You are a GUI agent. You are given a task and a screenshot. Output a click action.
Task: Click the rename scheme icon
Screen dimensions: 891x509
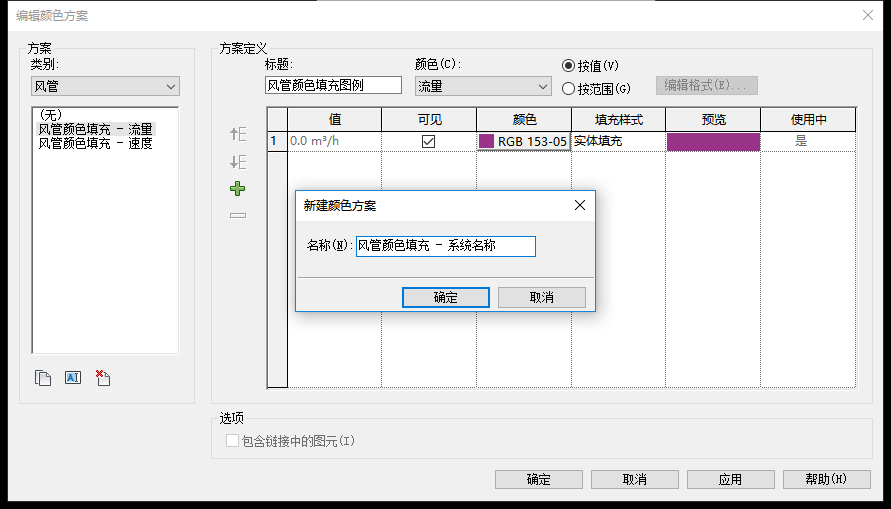point(73,378)
